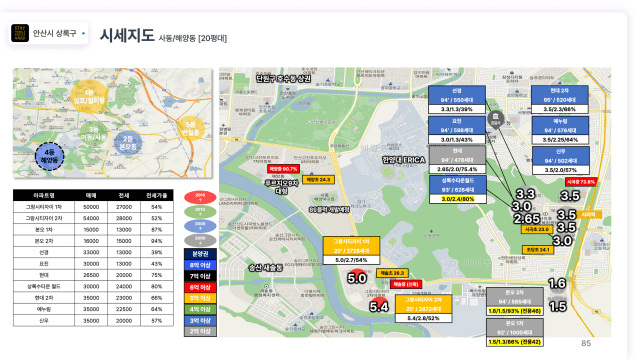Click the 신우 map info card
The width and height of the screenshot is (640, 360).
point(560,160)
